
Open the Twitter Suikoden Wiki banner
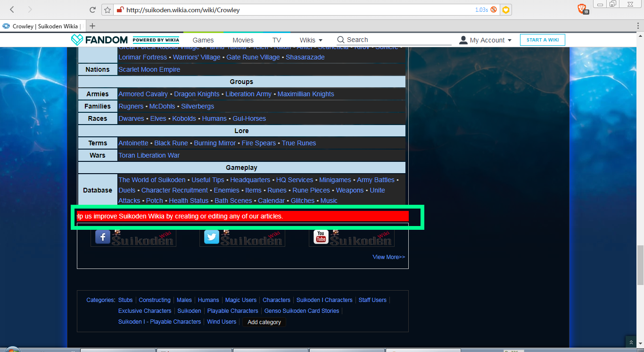click(242, 238)
